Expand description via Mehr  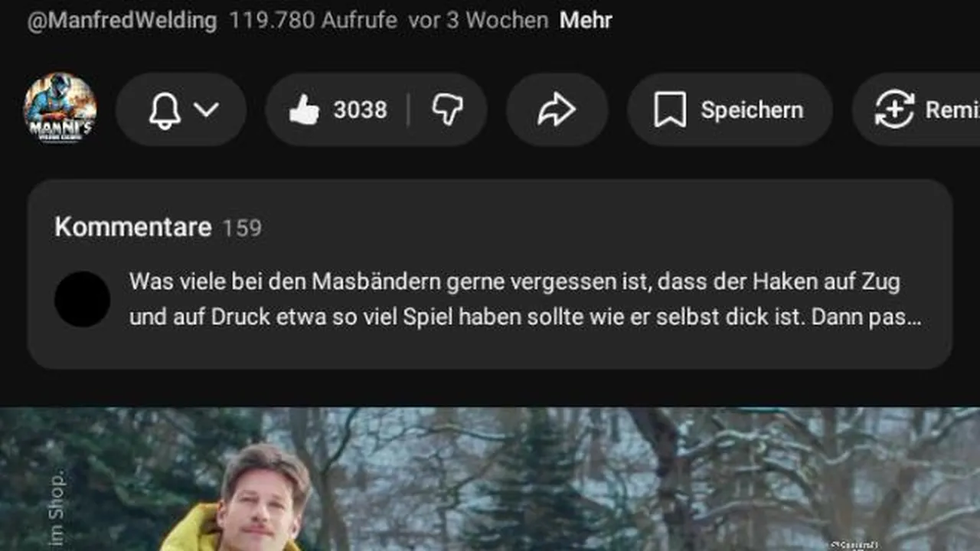click(586, 20)
